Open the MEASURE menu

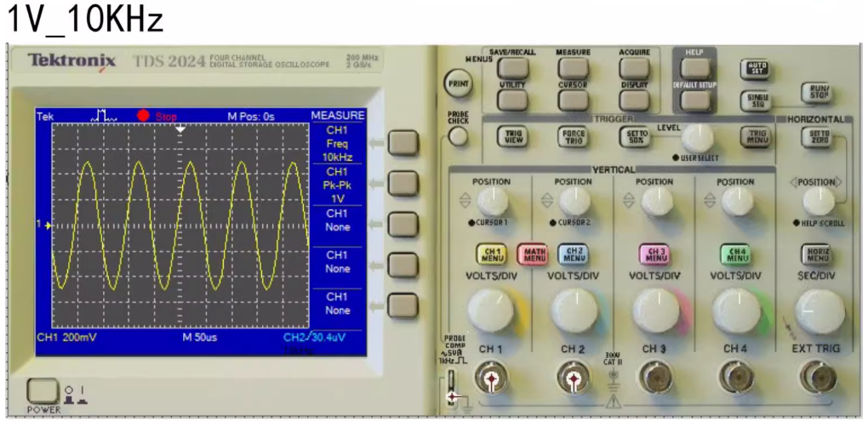[x=573, y=67]
